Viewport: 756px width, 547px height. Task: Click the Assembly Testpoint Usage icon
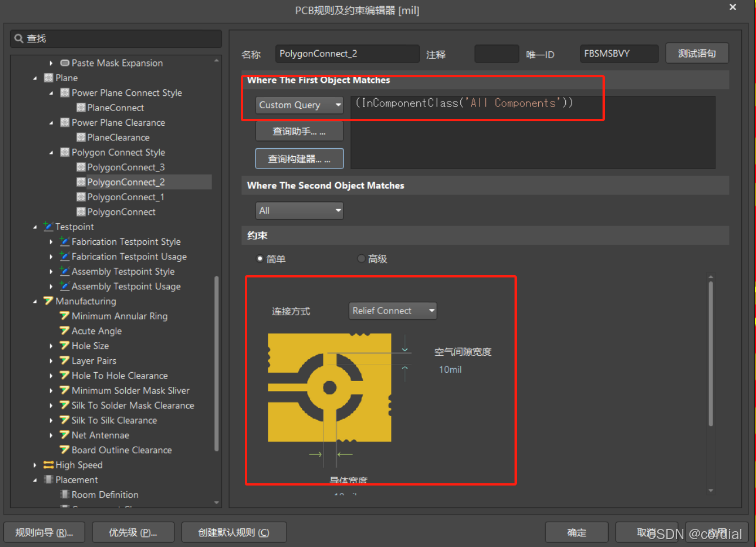pyautogui.click(x=65, y=286)
